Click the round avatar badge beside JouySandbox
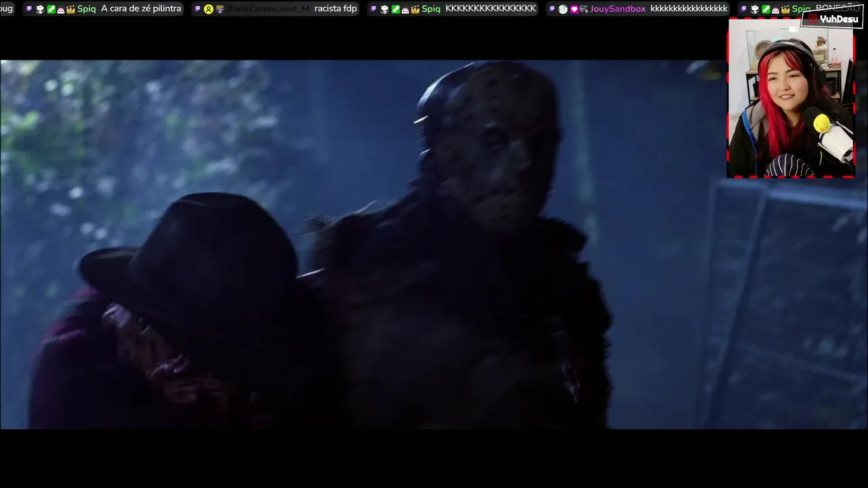The height and width of the screenshot is (488, 868). point(563,9)
